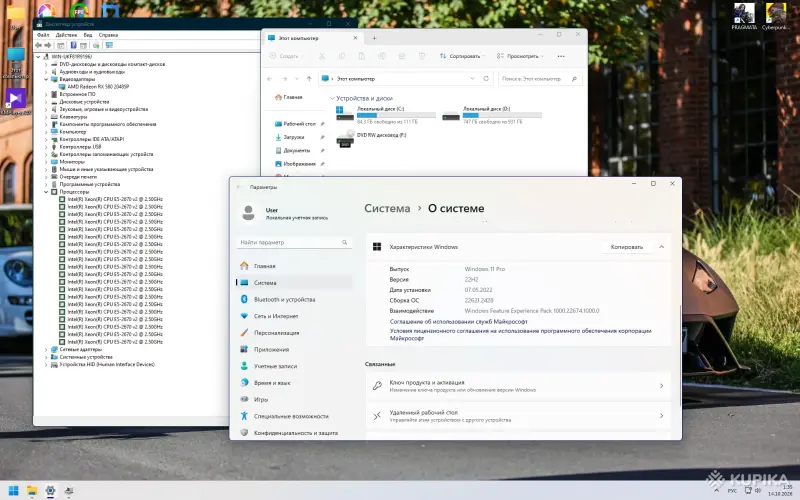This screenshot has width=800, height=500.
Task: Open the Справка menu in Device Manager
Action: coord(108,35)
